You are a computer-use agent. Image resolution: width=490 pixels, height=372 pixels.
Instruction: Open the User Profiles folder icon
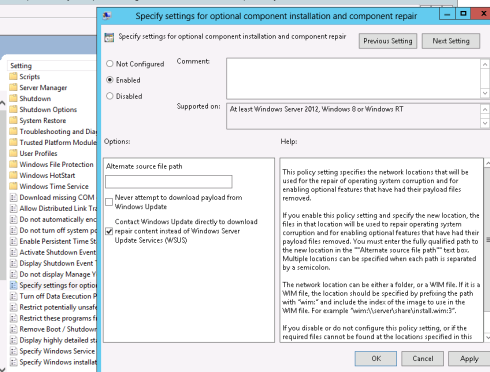tap(13, 153)
